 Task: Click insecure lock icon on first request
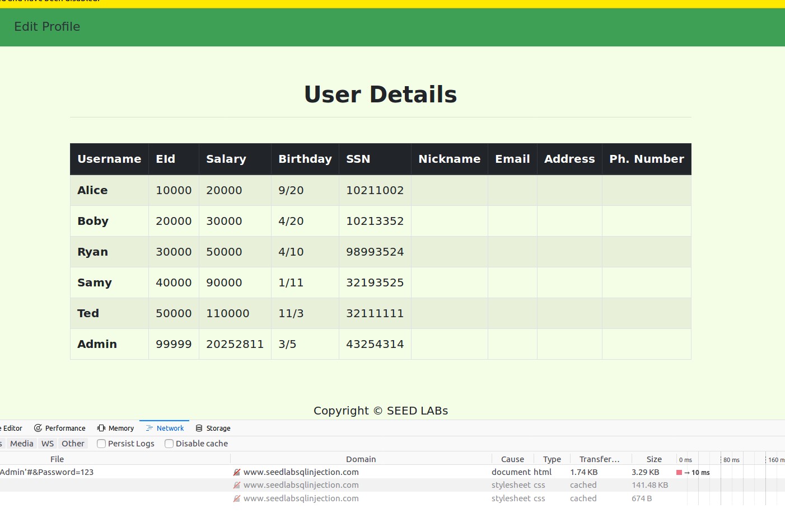(237, 472)
